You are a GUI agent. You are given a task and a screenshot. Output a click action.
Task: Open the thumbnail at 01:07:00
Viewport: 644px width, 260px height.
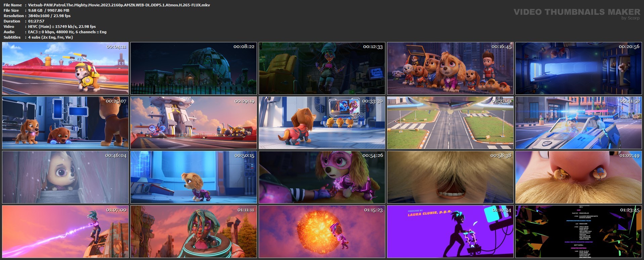coord(66,232)
